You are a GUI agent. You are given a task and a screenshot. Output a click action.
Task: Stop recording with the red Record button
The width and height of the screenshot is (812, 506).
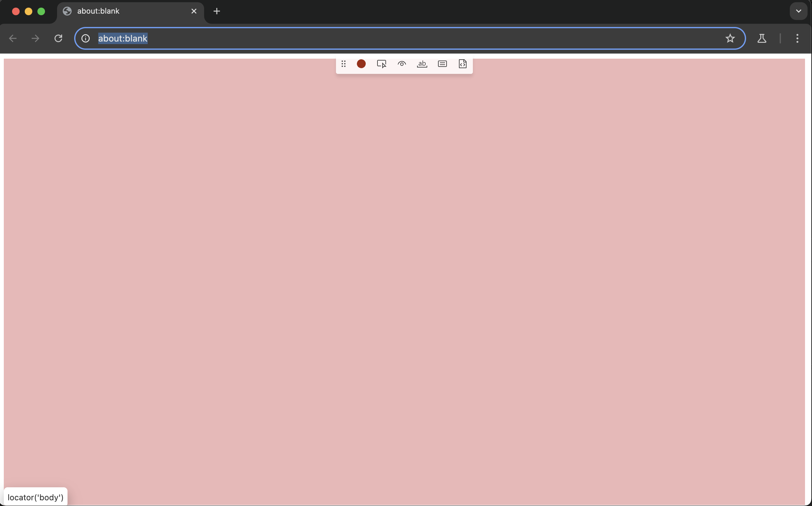361,64
